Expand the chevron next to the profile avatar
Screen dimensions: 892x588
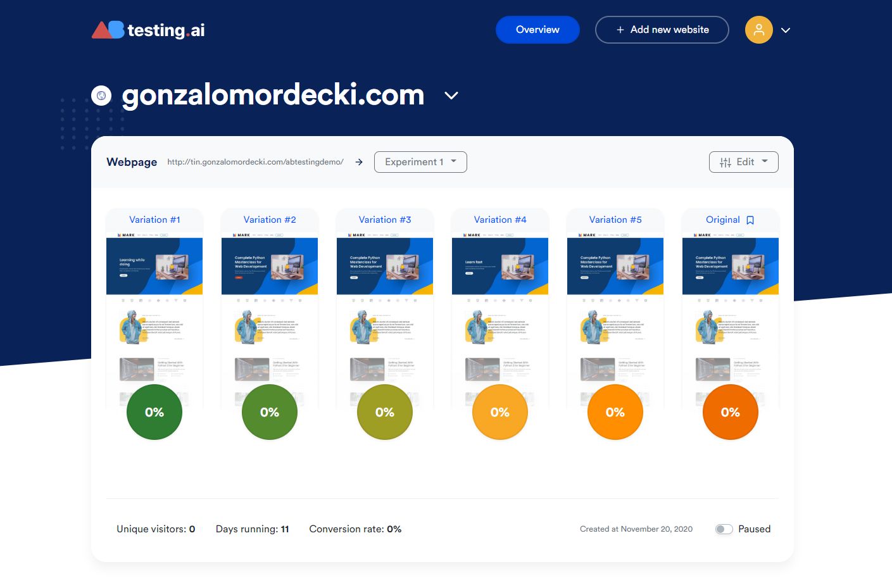785,30
